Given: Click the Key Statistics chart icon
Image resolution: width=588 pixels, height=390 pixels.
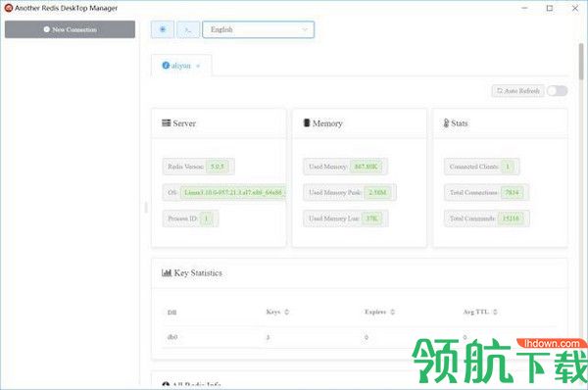Looking at the screenshot, I should coord(167,272).
